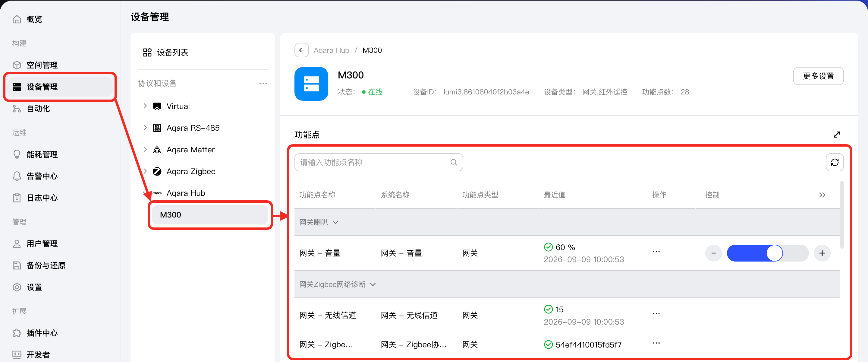
Task: Click the table vertical scrollbar
Action: coord(842,215)
